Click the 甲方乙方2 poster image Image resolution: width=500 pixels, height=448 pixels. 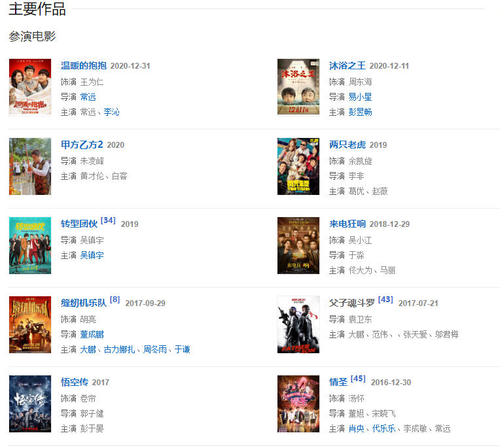click(x=30, y=166)
